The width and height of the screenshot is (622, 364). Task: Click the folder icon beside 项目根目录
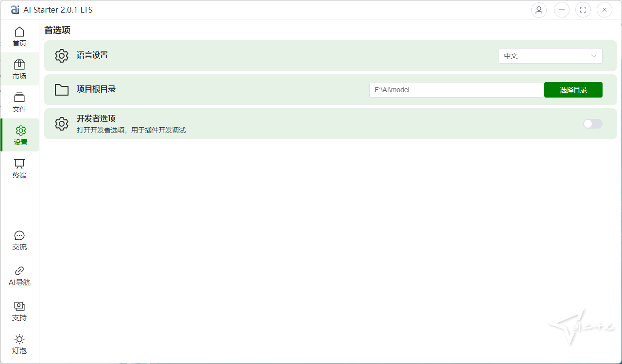point(62,90)
